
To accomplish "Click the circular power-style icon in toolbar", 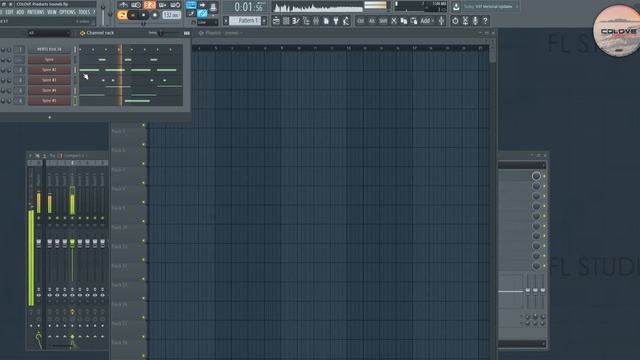I will pos(455,21).
